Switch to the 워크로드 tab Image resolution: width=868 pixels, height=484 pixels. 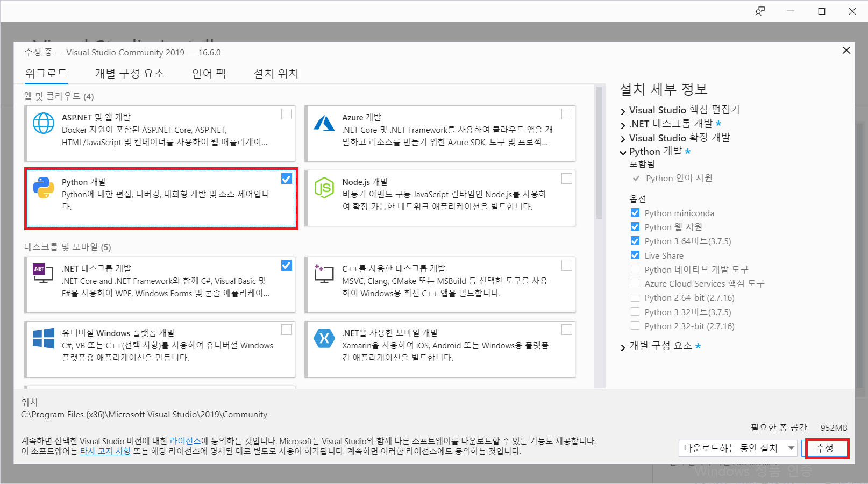pos(46,74)
